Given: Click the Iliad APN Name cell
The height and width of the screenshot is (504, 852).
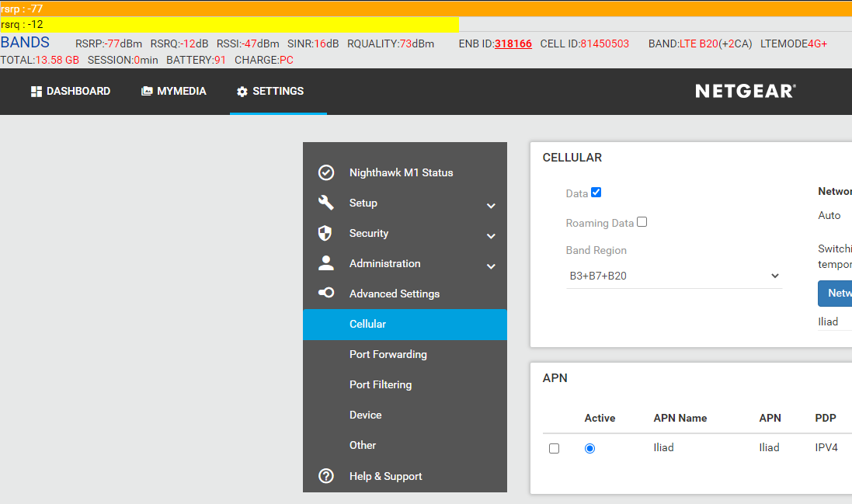Looking at the screenshot, I should click(663, 447).
